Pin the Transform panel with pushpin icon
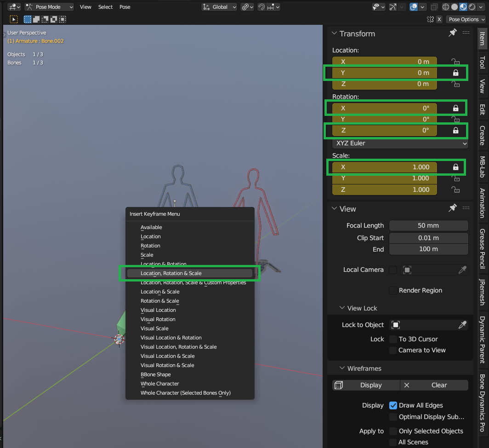This screenshot has width=489, height=448. [x=453, y=33]
